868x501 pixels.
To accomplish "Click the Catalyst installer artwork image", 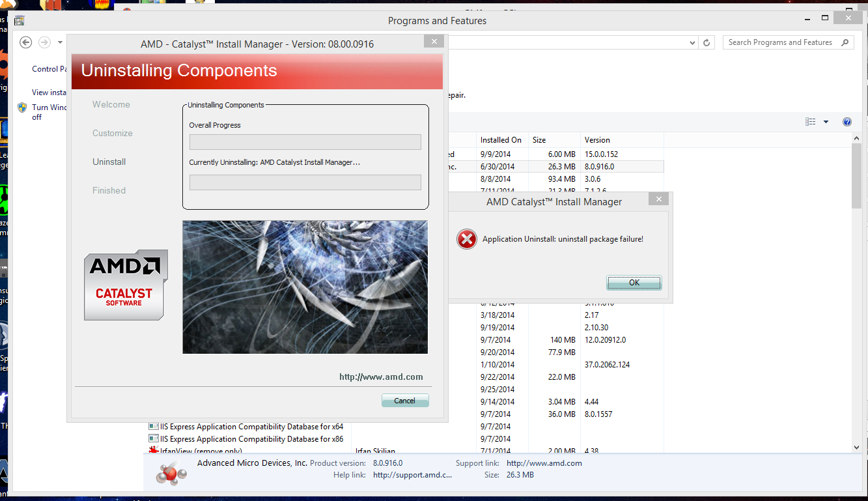I will coord(305,287).
